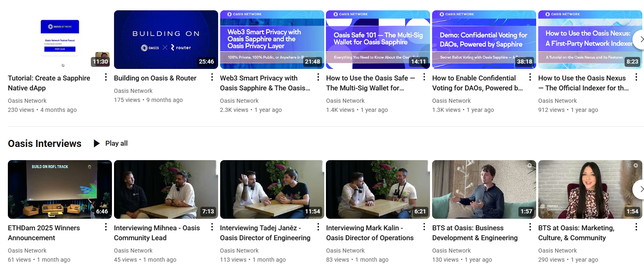Screen dimensions: 644x272
Task: Open title Interviewing Tadej Janež - Director of Engineering
Action: click(x=265, y=233)
